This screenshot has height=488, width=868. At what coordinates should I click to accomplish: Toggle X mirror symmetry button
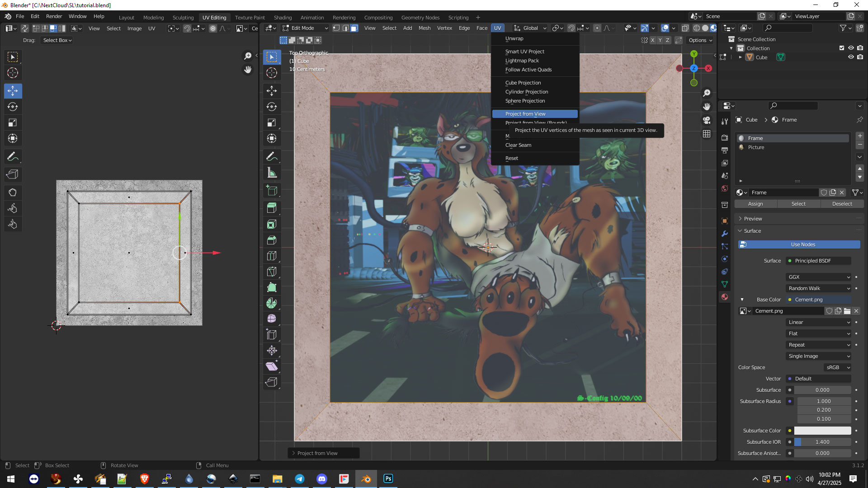pyautogui.click(x=652, y=40)
